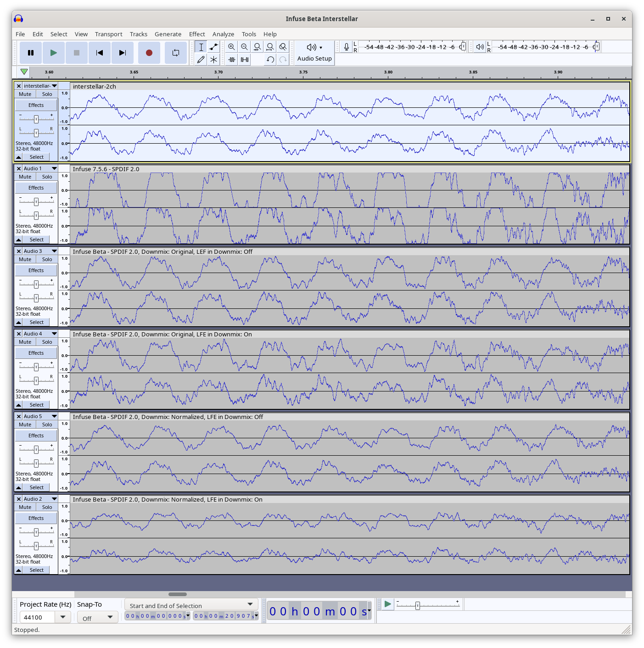The height and width of the screenshot is (648, 644).
Task: Zoom out on the timeline
Action: pos(245,47)
